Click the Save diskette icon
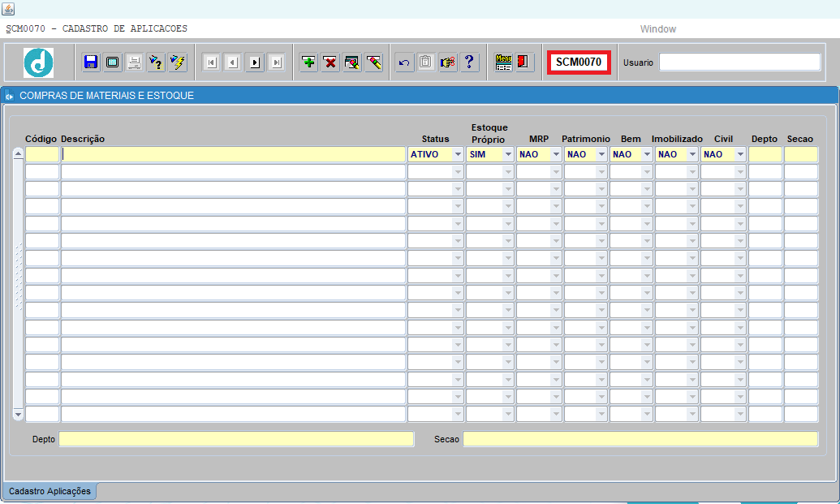This screenshot has width=840, height=504. tap(91, 62)
